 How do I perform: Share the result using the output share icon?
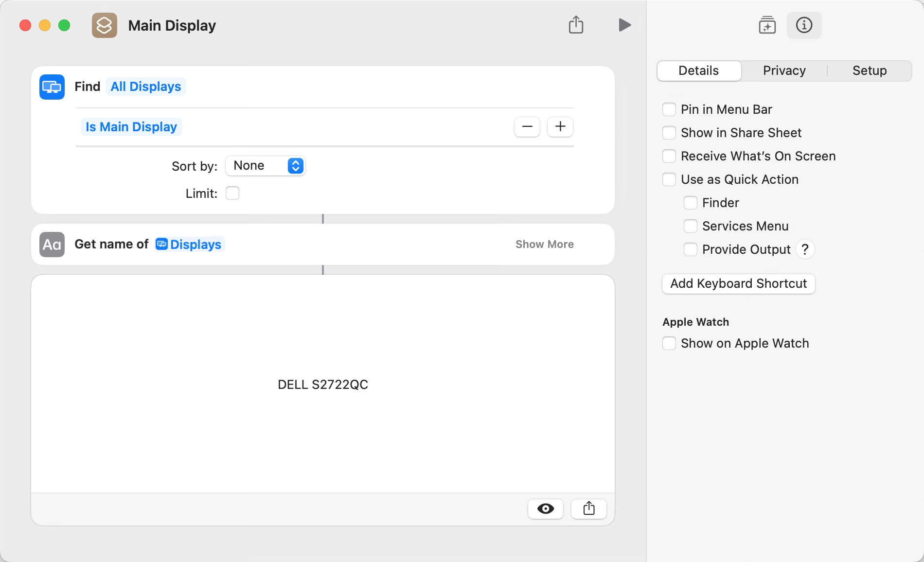[x=589, y=509]
